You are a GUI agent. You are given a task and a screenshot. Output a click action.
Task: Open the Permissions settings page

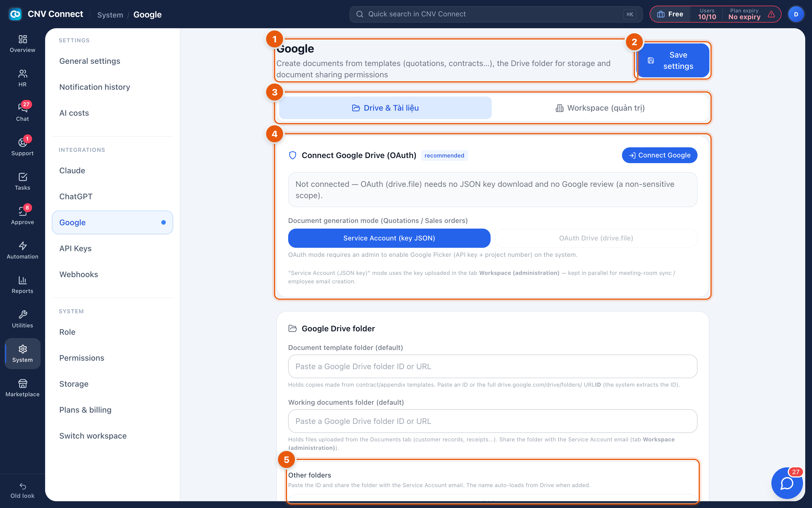112,358
